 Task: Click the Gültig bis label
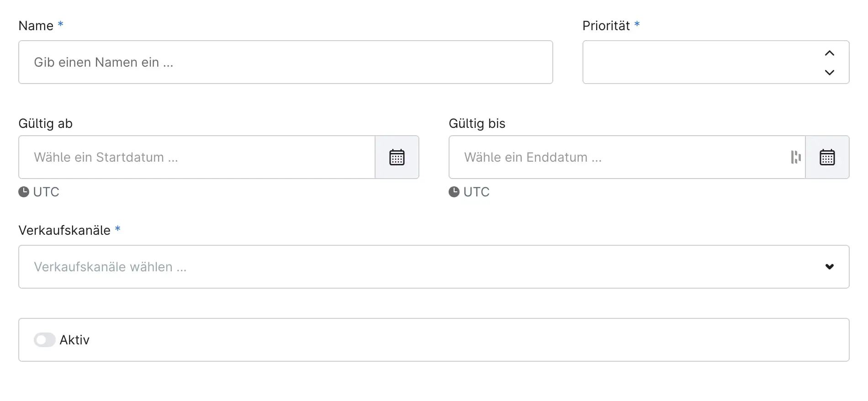click(477, 123)
